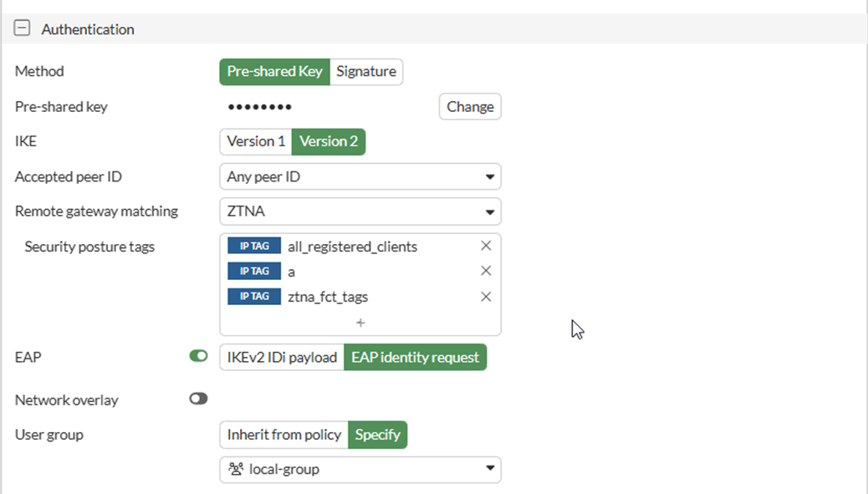
Task: Click the IP TAG badge beside ztna_fct_tags
Action: [x=253, y=296]
